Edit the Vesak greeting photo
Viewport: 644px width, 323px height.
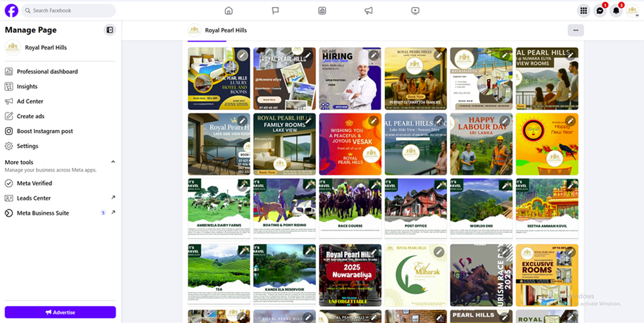point(374,121)
